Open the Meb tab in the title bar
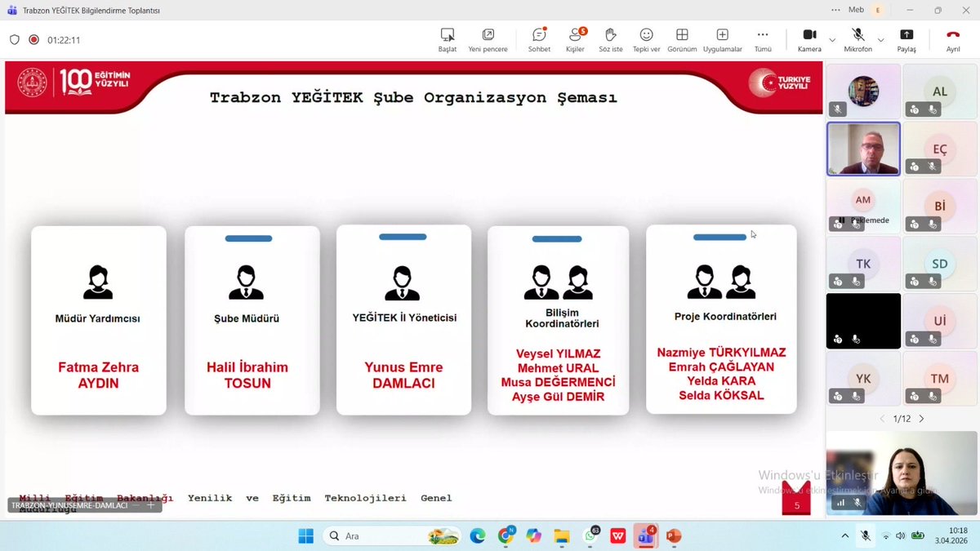The image size is (980, 551). (856, 9)
